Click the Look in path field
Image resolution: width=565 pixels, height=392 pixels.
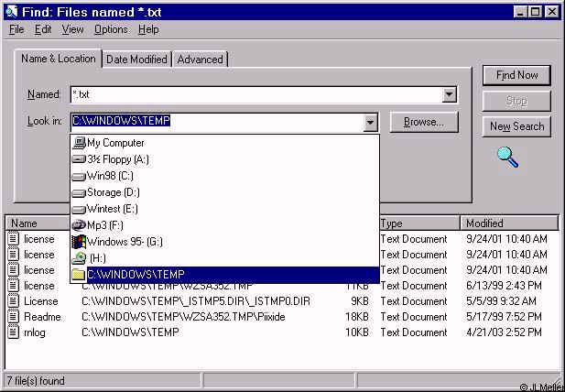click(x=217, y=123)
